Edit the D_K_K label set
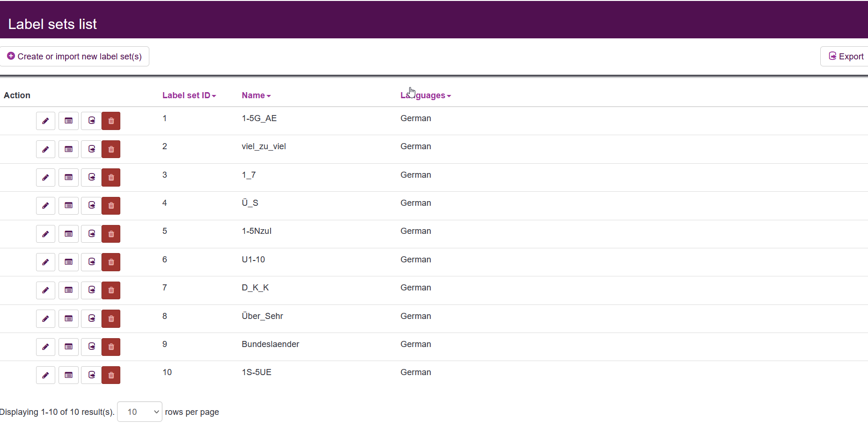 click(x=45, y=290)
